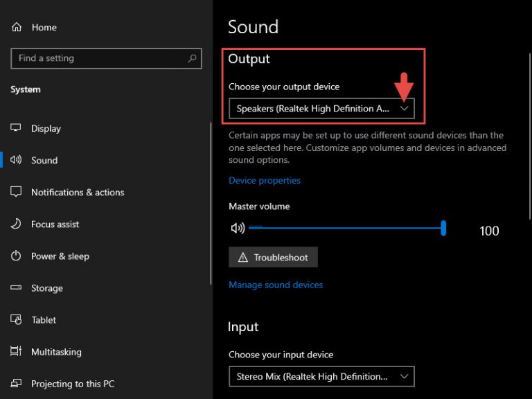
Task: Click the Storage drive icon
Action: (16, 287)
